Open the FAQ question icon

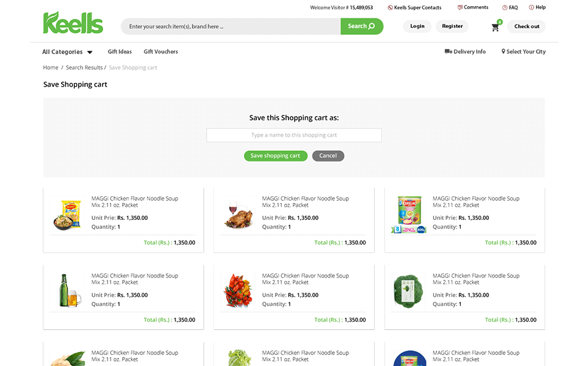coord(504,8)
